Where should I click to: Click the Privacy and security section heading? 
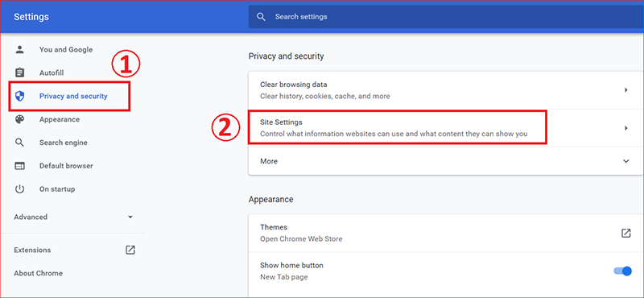(287, 56)
